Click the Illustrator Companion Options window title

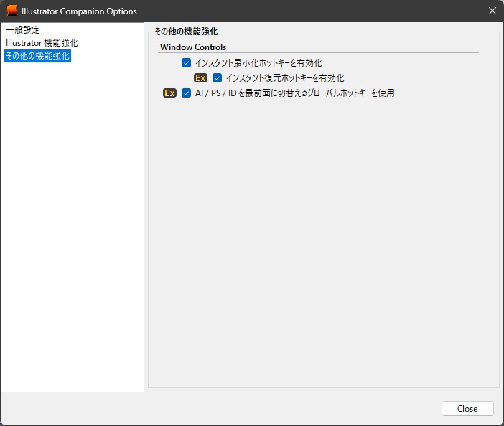[x=79, y=11]
